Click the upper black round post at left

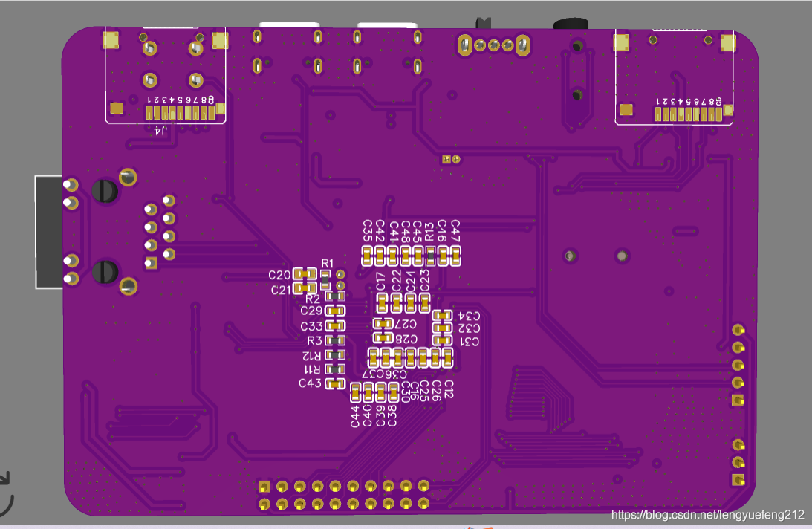[x=105, y=191]
